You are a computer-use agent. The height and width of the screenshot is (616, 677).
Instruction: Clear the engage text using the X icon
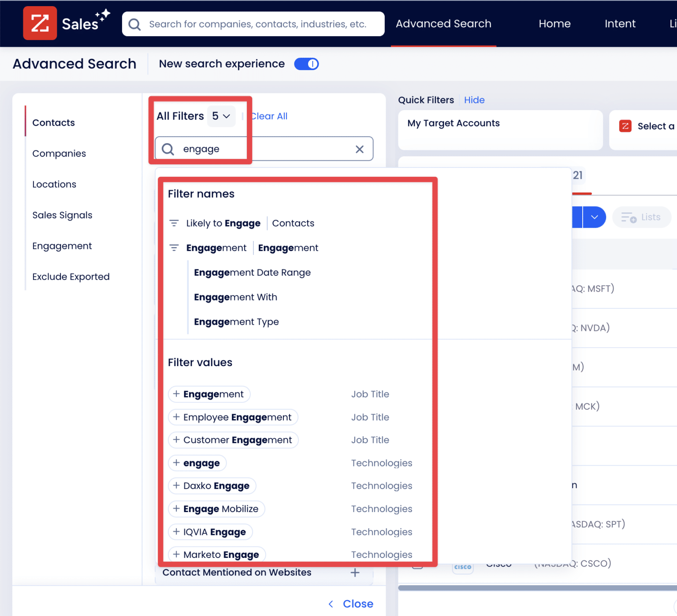(359, 149)
